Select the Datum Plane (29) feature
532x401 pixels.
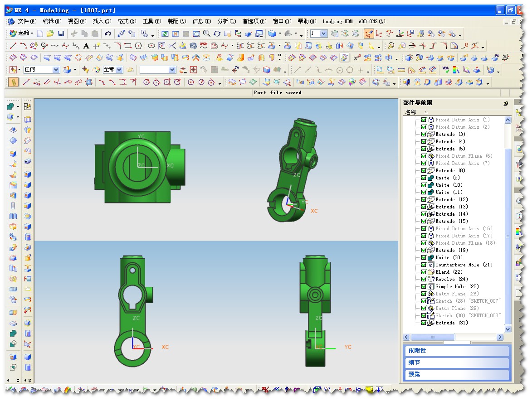(x=457, y=308)
